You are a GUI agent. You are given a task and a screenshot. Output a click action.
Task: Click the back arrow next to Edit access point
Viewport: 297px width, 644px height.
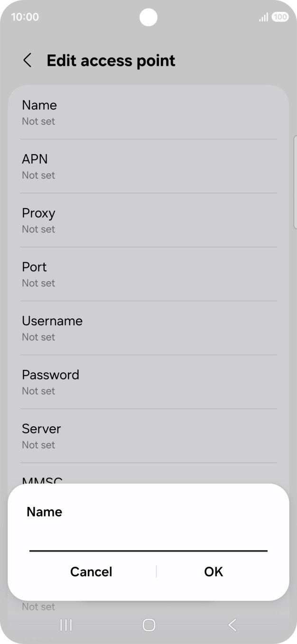[x=27, y=60]
